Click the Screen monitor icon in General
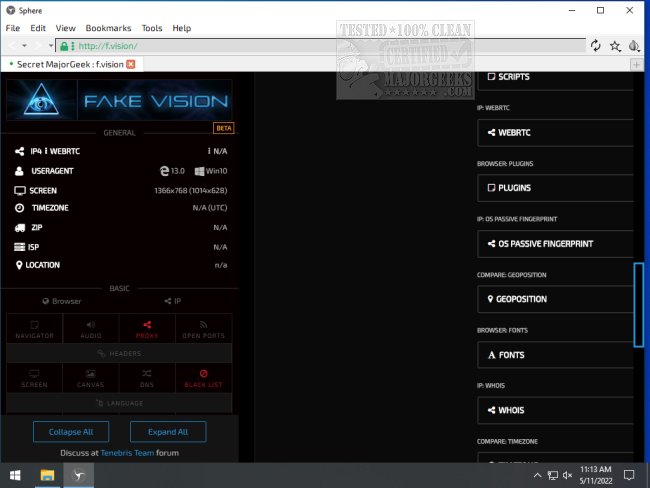This screenshot has width=650, height=488. [x=19, y=190]
